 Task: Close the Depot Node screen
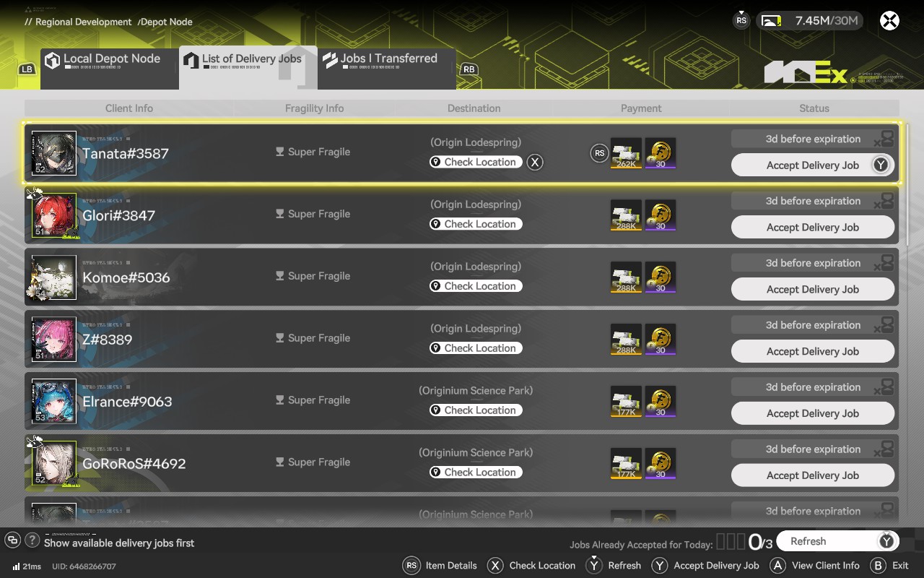pyautogui.click(x=889, y=21)
